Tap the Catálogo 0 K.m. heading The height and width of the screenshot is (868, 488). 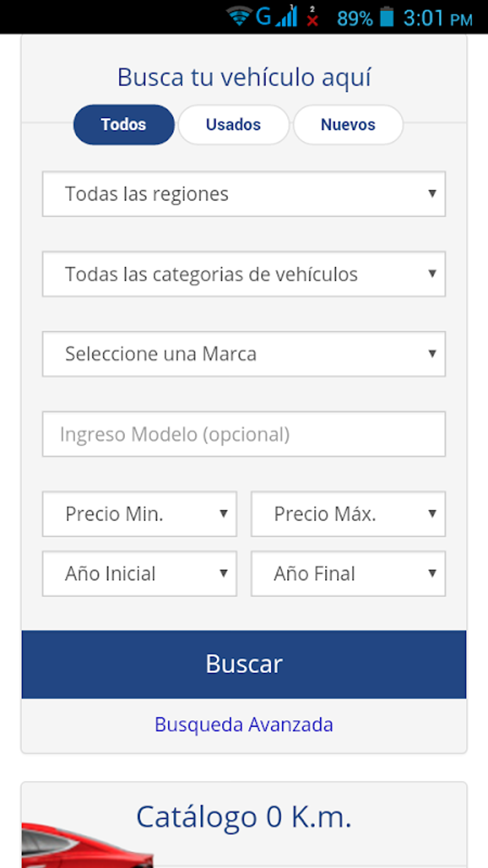(244, 817)
